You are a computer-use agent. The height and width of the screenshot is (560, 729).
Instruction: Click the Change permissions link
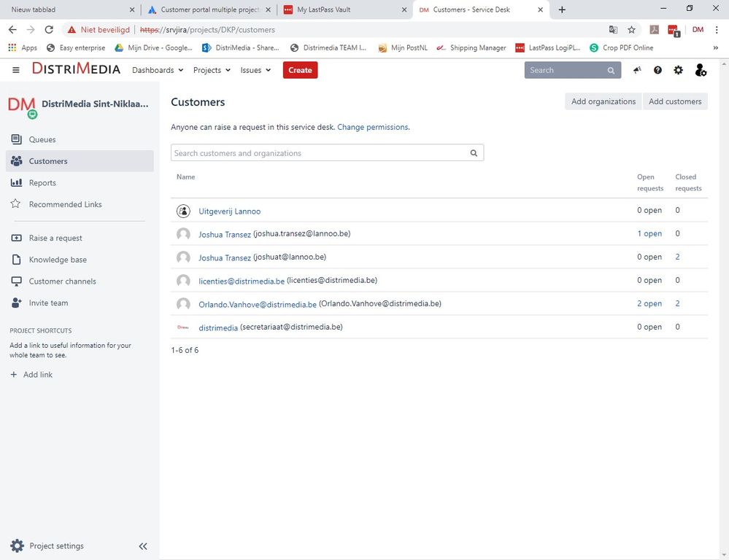coord(374,127)
